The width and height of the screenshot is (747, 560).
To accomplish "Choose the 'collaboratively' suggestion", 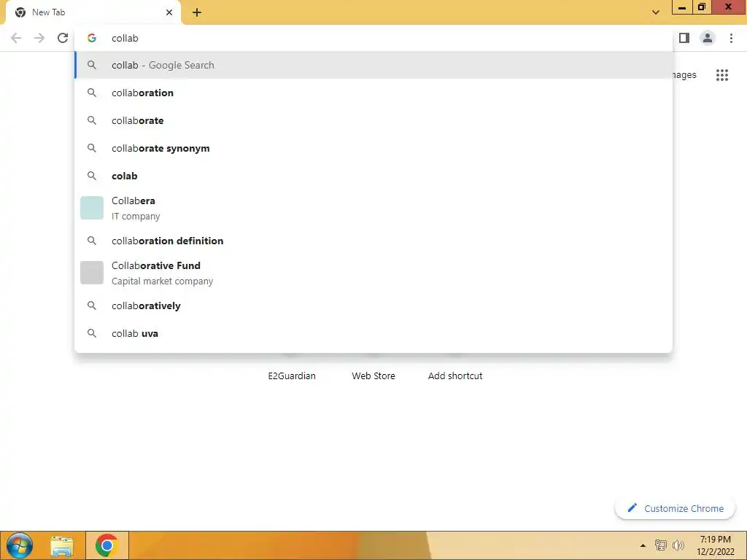I will (373, 306).
